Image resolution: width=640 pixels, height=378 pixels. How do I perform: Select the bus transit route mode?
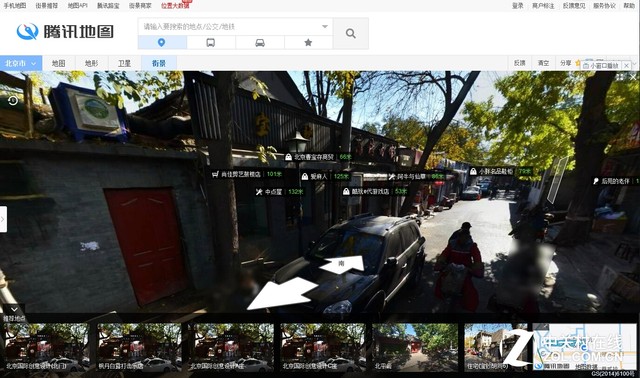click(x=211, y=42)
